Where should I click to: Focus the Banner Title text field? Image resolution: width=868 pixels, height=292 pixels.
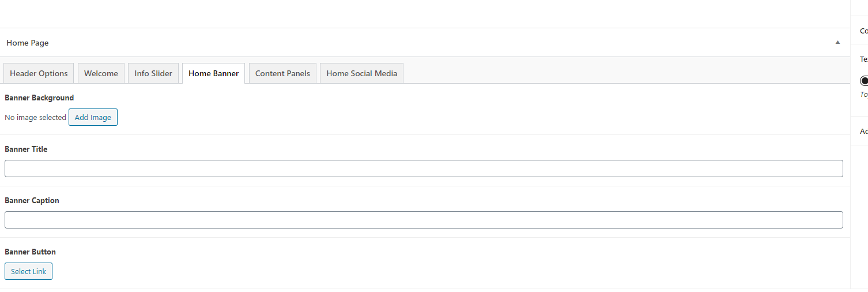[x=424, y=169]
